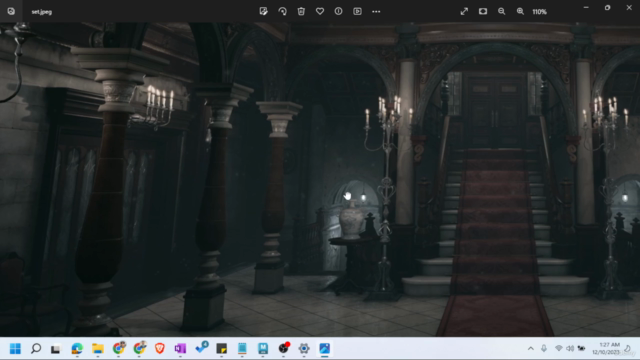Image resolution: width=640 pixels, height=360 pixels.
Task: Enter full screen with the diagonal arrows icon
Action: pos(464,11)
